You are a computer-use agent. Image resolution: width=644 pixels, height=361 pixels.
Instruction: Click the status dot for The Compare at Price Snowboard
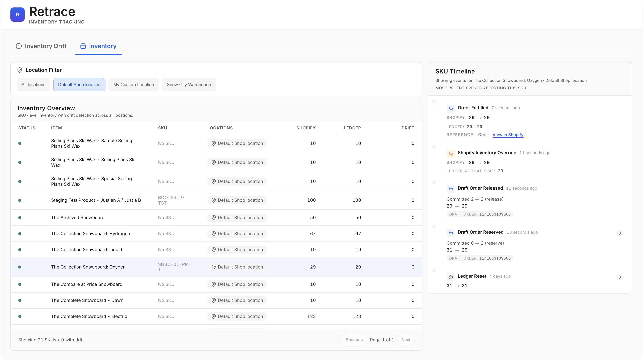click(20, 284)
